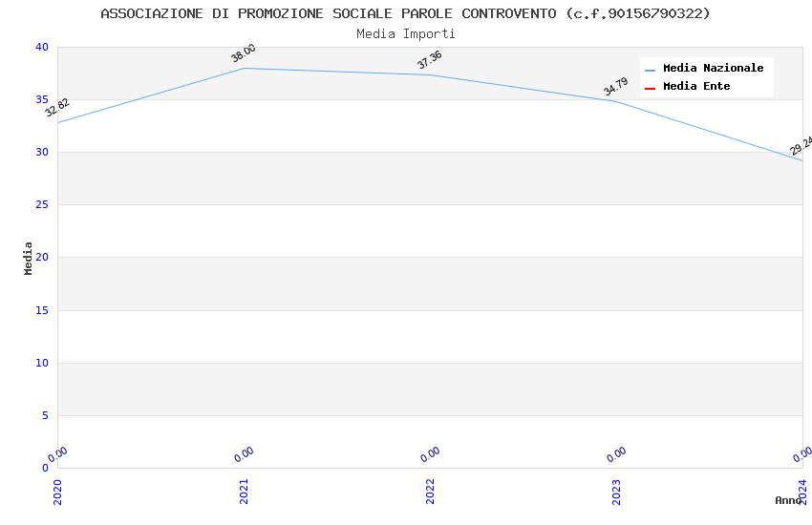812x525 pixels.
Task: Select year 2021 on the x-axis
Action: 244,492
